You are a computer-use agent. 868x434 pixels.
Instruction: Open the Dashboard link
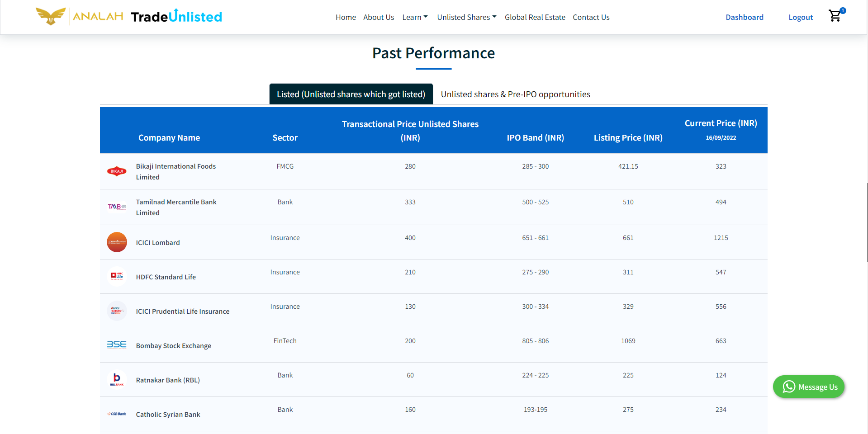pos(744,17)
